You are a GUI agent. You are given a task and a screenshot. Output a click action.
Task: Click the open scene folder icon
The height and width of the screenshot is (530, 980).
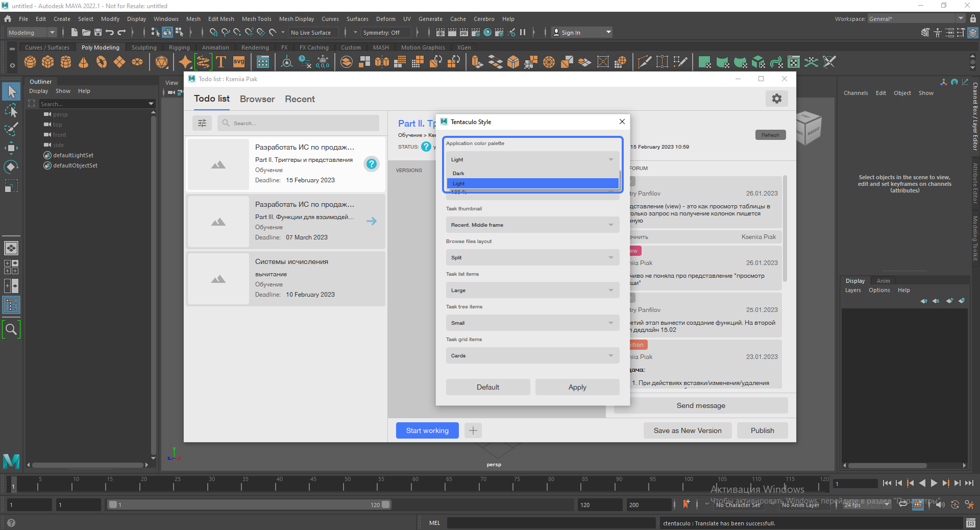point(86,32)
